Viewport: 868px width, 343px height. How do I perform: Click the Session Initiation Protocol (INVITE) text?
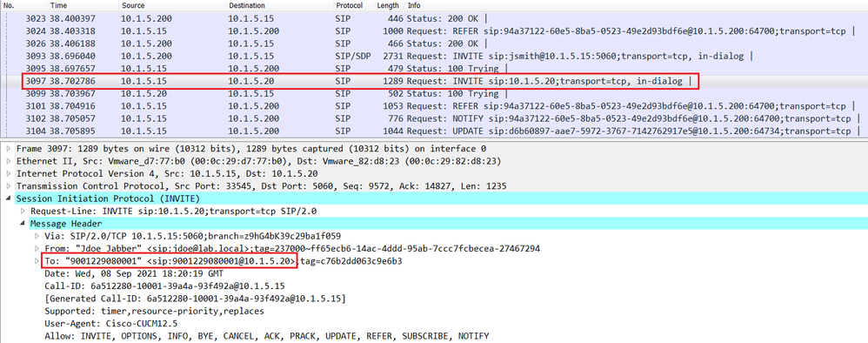coord(108,198)
